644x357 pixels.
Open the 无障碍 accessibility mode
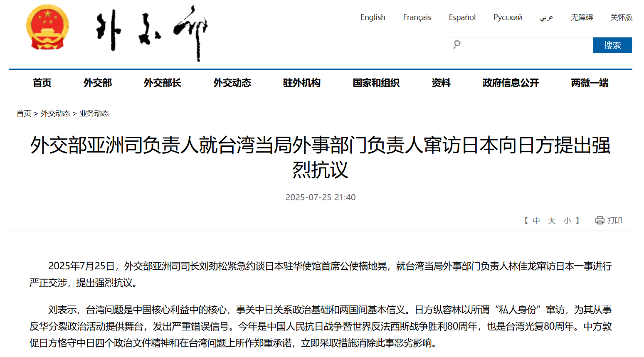click(582, 17)
